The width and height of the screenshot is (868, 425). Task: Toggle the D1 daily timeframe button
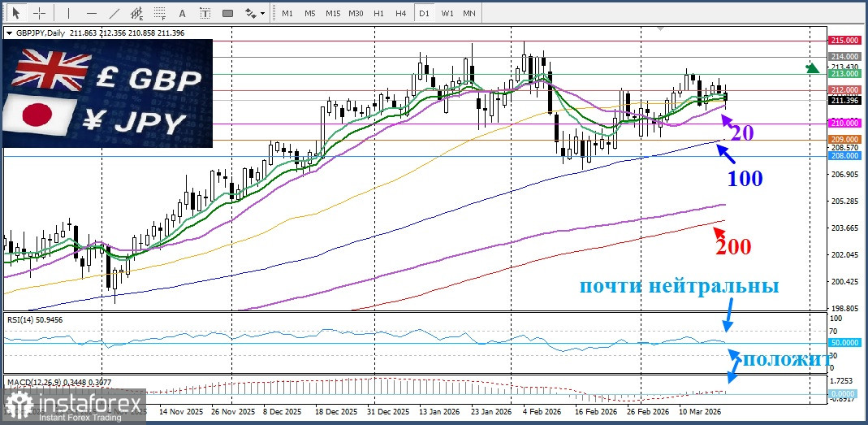[424, 13]
